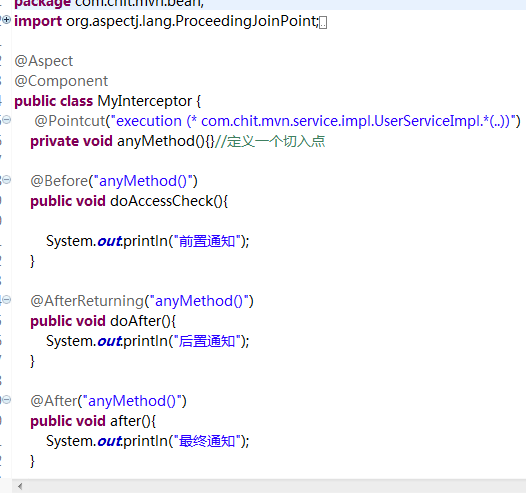
Task: Click the MyInterceptor class name
Action: [145, 101]
